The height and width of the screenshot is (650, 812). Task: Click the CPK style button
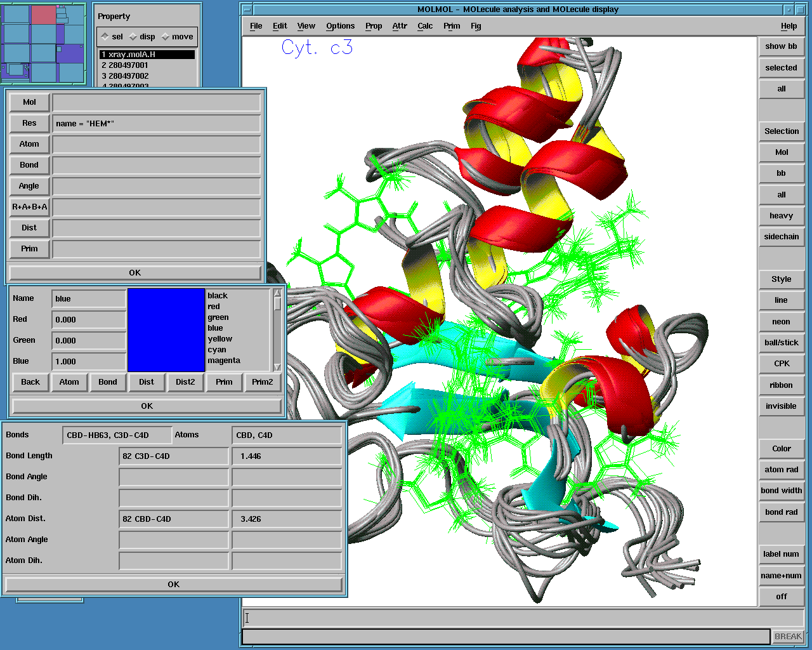pos(781,364)
